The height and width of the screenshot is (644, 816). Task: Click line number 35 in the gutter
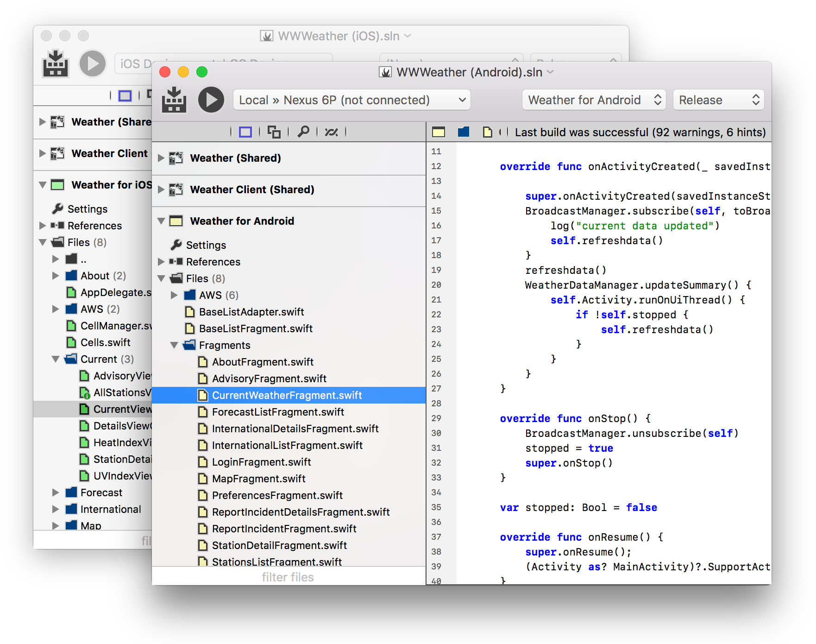coord(436,507)
